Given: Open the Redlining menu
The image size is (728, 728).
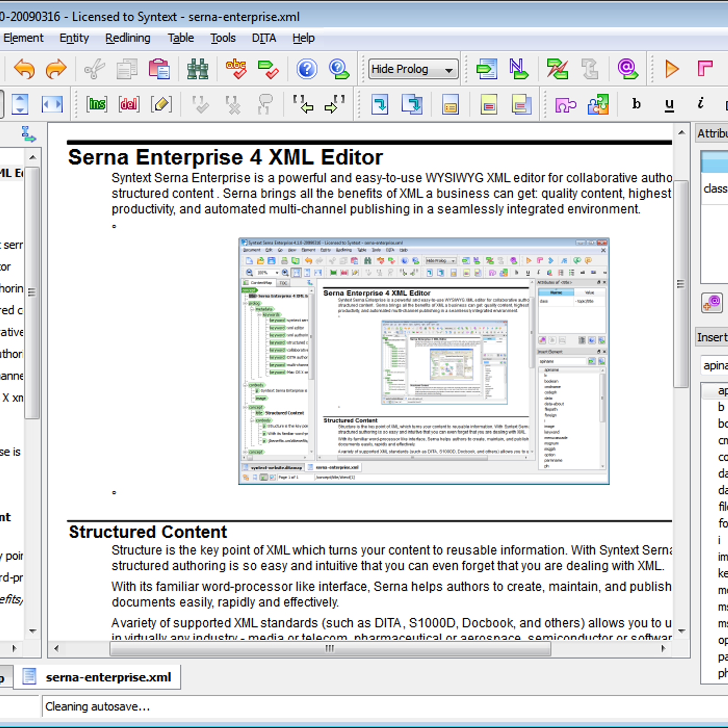Looking at the screenshot, I should pyautogui.click(x=128, y=38).
